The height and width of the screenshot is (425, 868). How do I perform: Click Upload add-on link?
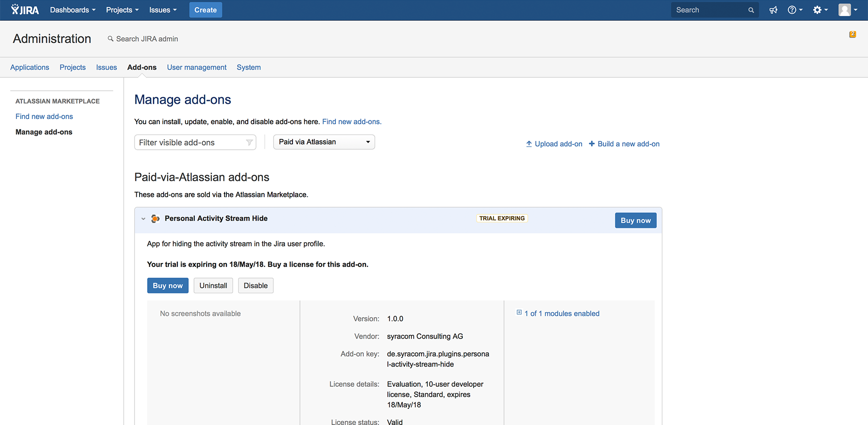coord(554,144)
